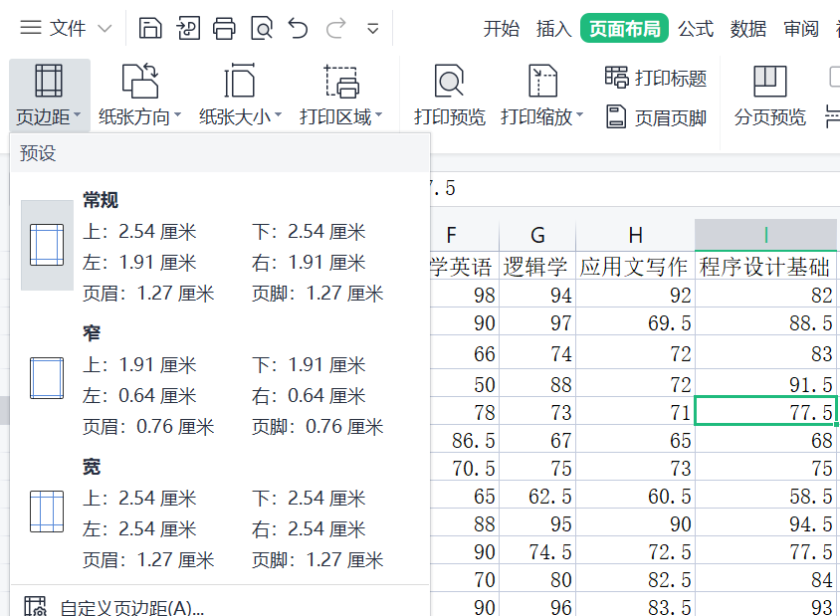The width and height of the screenshot is (840, 616).
Task: Expand the 纸张大小 dropdown arrow
Action: (278, 114)
